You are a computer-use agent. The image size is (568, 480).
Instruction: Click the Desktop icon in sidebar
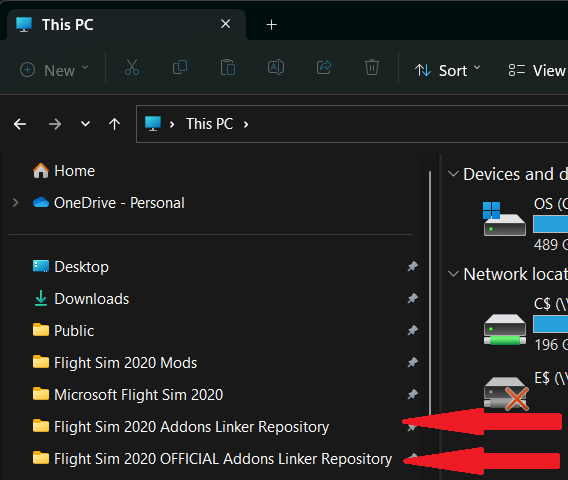coord(41,266)
